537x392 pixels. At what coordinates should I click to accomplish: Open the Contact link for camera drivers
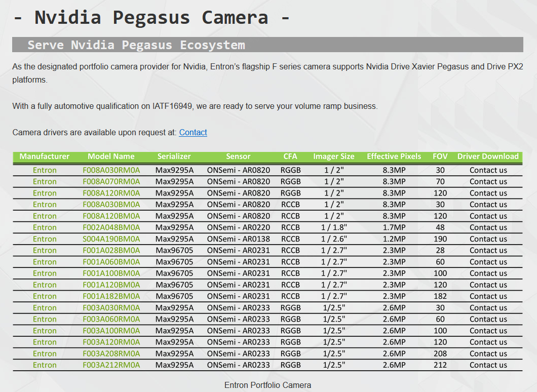click(193, 133)
